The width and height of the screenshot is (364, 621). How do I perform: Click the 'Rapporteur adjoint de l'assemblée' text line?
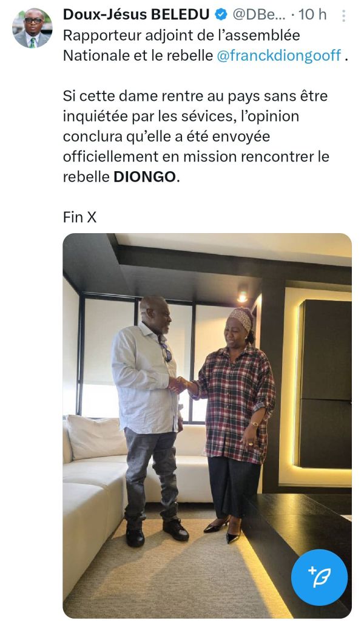(181, 35)
